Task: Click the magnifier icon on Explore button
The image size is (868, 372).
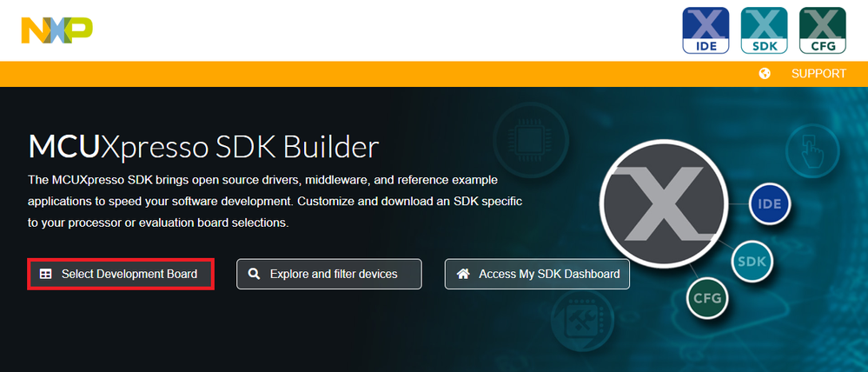Action: point(254,274)
